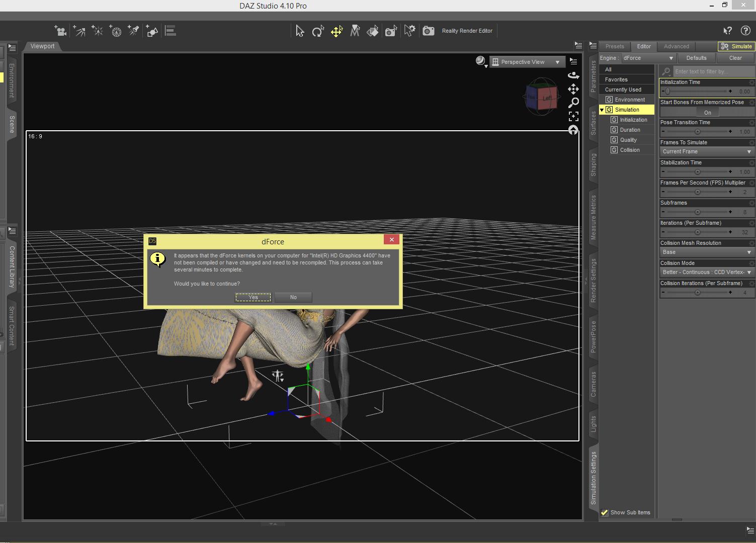Screen dimensions: 756x543
Task: Click the Render camera icon
Action: [x=428, y=31]
